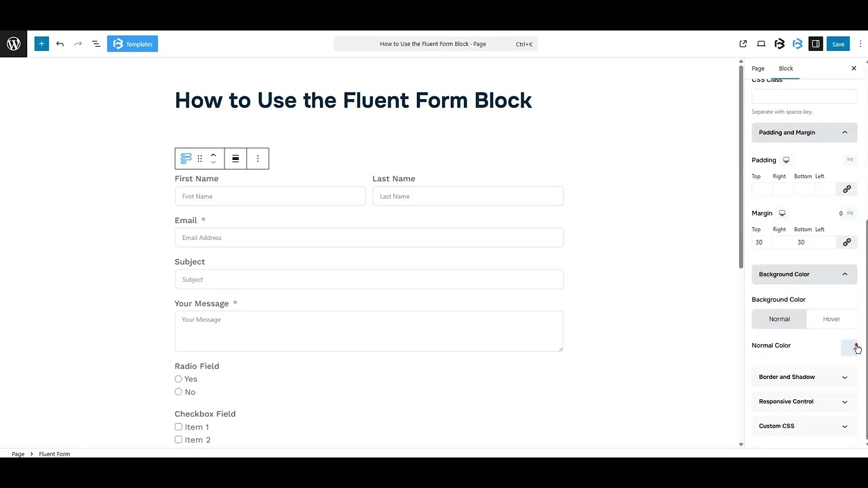Check the Item 2 checkbox
Image resolution: width=868 pixels, height=488 pixels.
(x=178, y=439)
